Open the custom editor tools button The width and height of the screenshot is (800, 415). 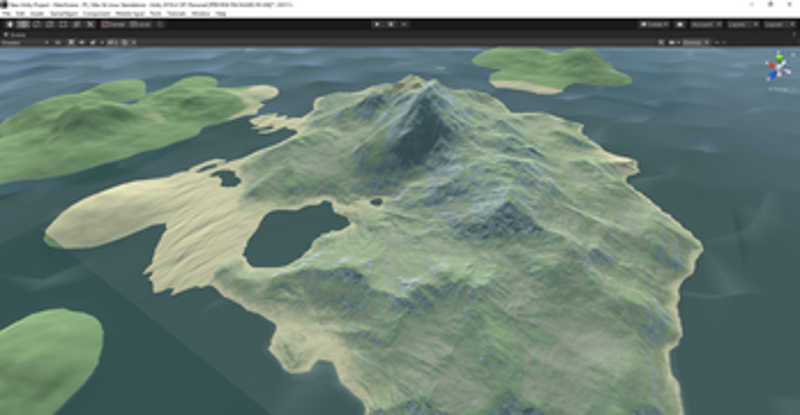pos(90,25)
